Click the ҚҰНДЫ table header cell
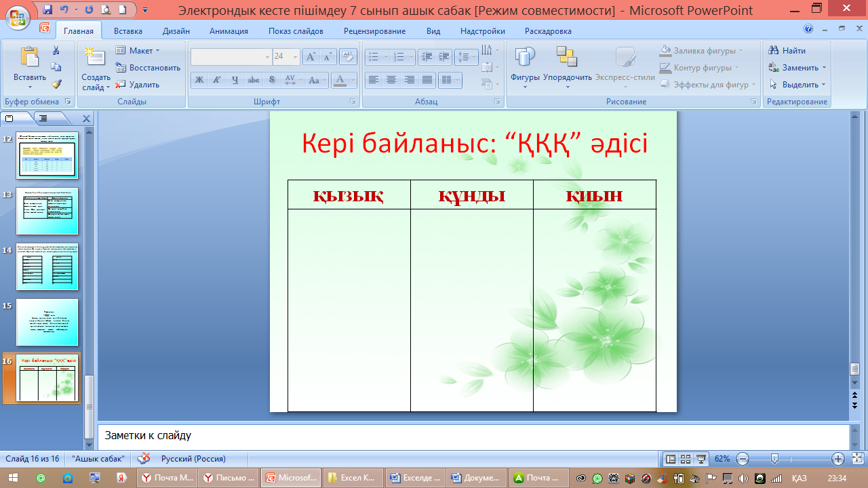The height and width of the screenshot is (488, 868). tap(471, 195)
